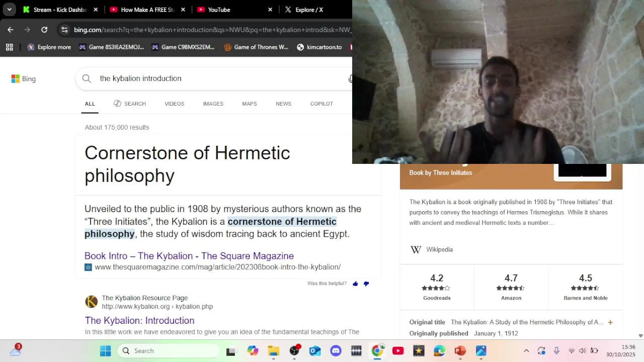Open the Wikipedia source link

point(439,249)
